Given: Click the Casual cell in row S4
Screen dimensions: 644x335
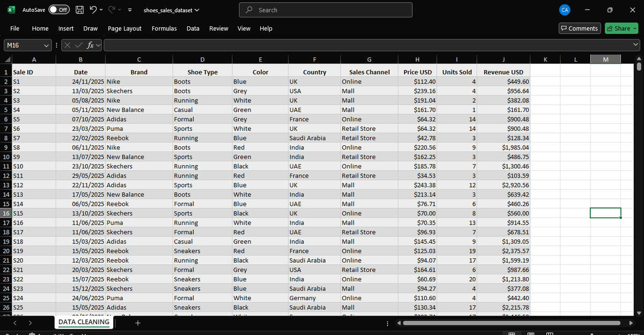Looking at the screenshot, I should pyautogui.click(x=202, y=110).
